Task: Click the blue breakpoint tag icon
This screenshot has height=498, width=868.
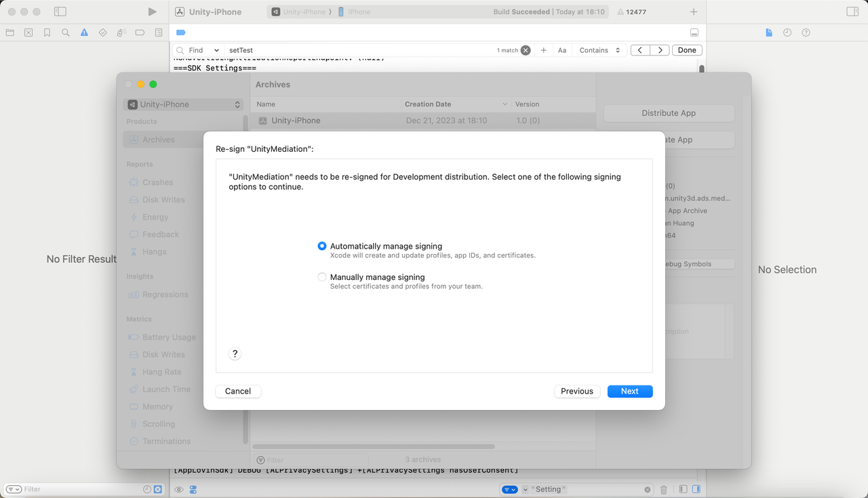Action: coord(180,33)
